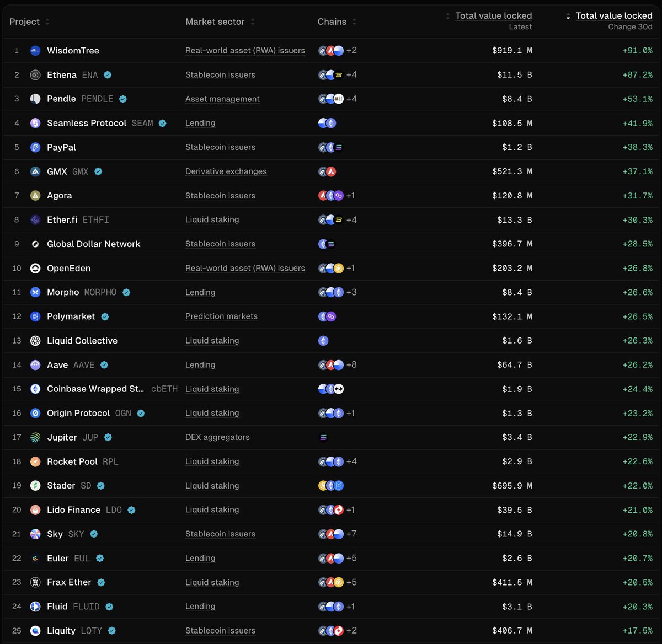Expand the +3 chains for Morpho
Screen dimensions: 662x644
point(351,292)
